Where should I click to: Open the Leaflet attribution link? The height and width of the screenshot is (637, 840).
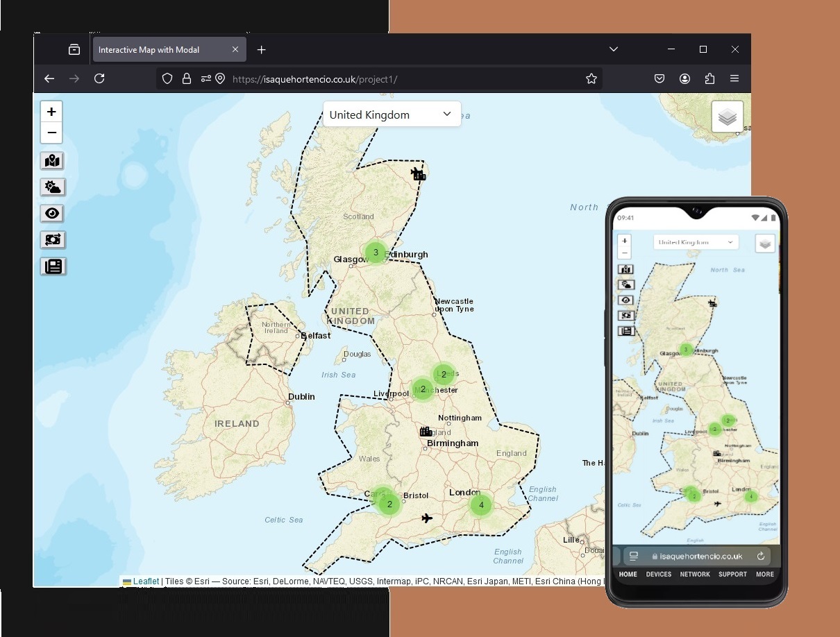pyautogui.click(x=145, y=581)
